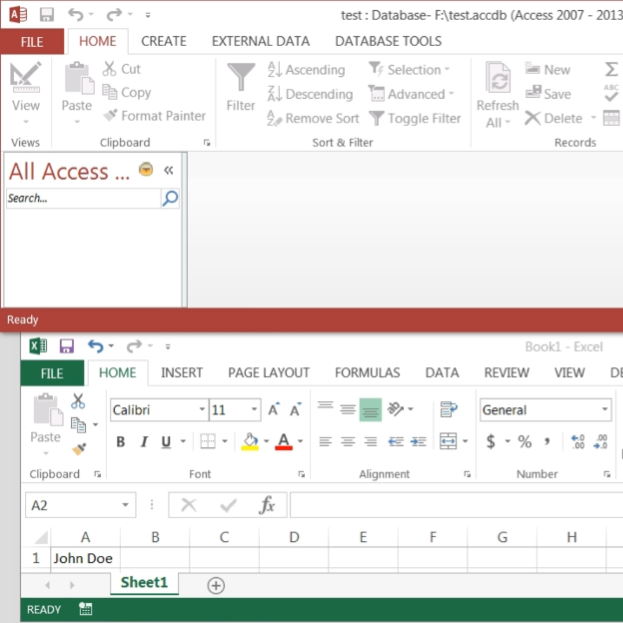The width and height of the screenshot is (623, 623).
Task: Click the Totals sigma icon in Access
Action: 611,69
